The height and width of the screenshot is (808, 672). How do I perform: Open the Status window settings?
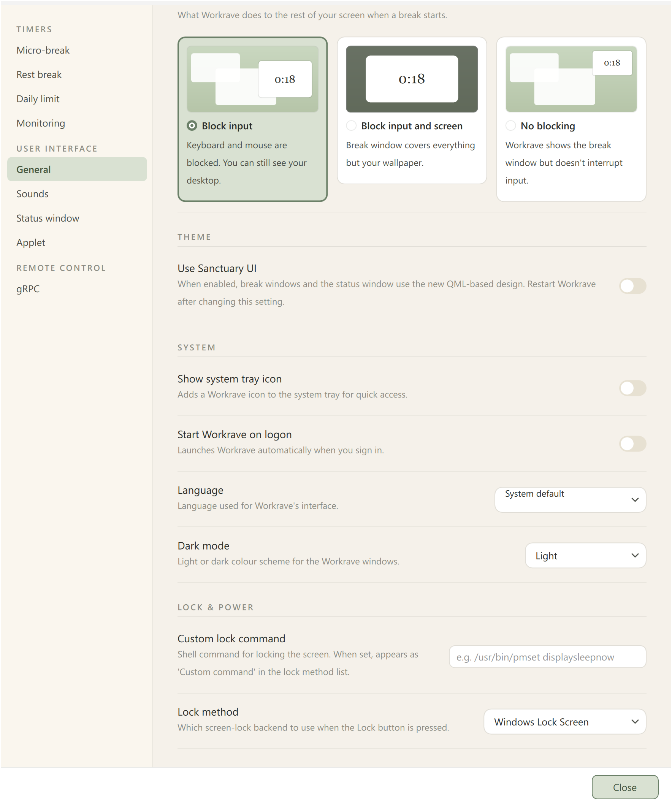point(77,218)
